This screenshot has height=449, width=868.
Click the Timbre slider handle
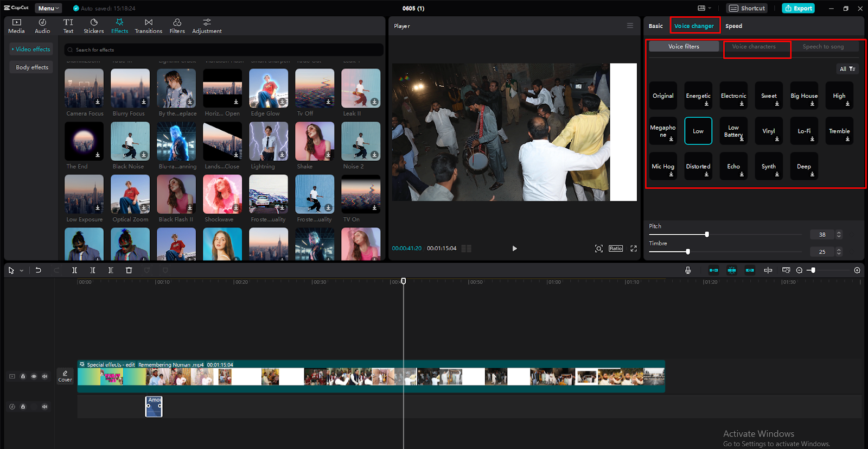[688, 252]
